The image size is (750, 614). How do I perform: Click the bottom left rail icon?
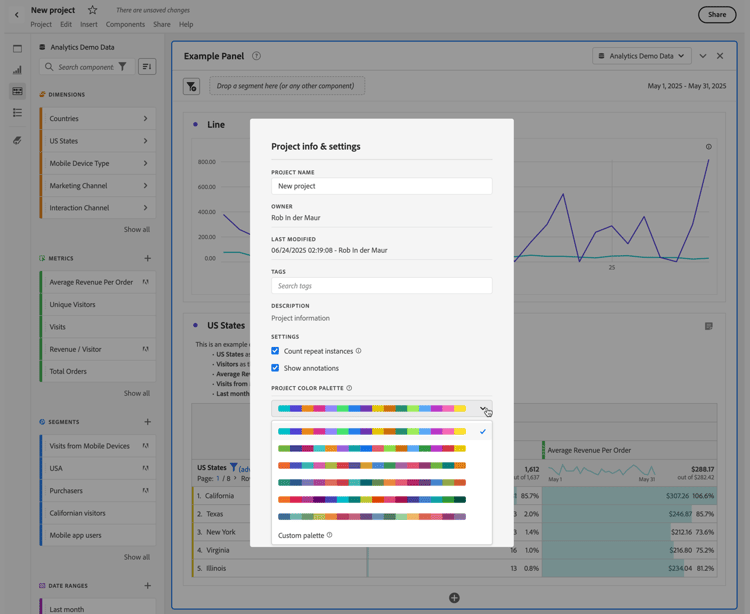pos(17,140)
